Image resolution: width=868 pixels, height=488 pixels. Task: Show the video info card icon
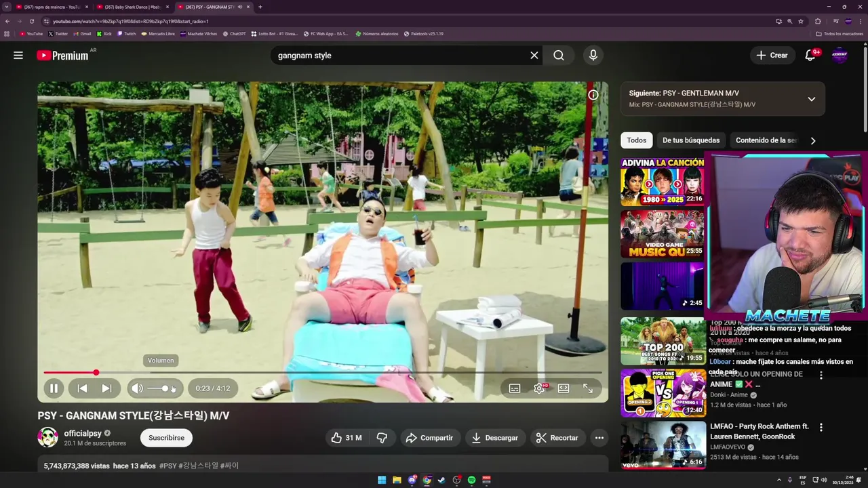pos(593,95)
